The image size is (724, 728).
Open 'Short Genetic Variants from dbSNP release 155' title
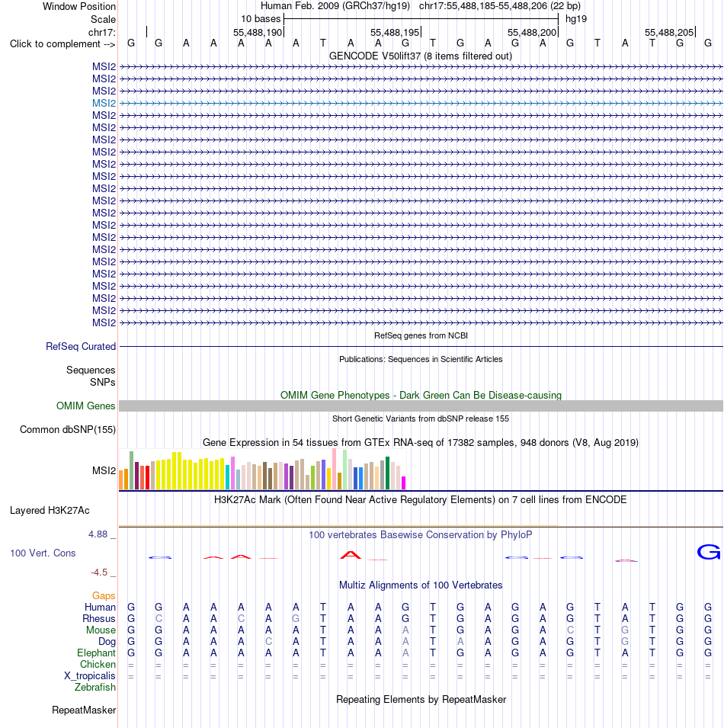pyautogui.click(x=421, y=419)
